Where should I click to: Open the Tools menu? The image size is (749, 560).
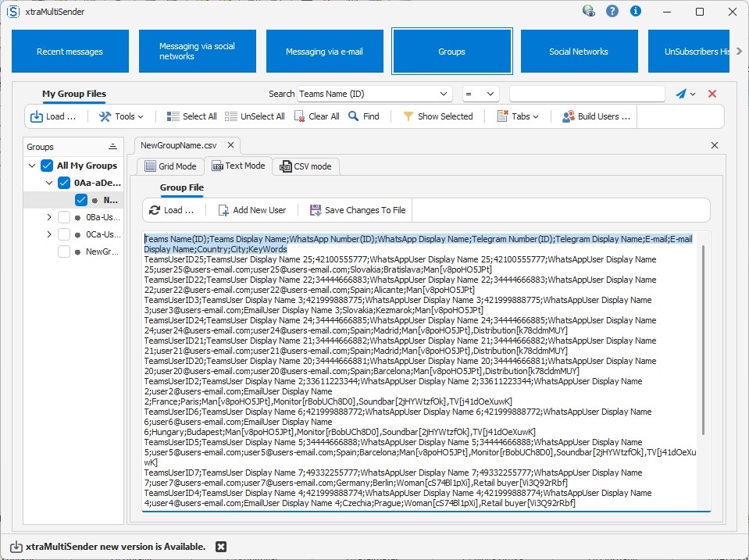121,116
